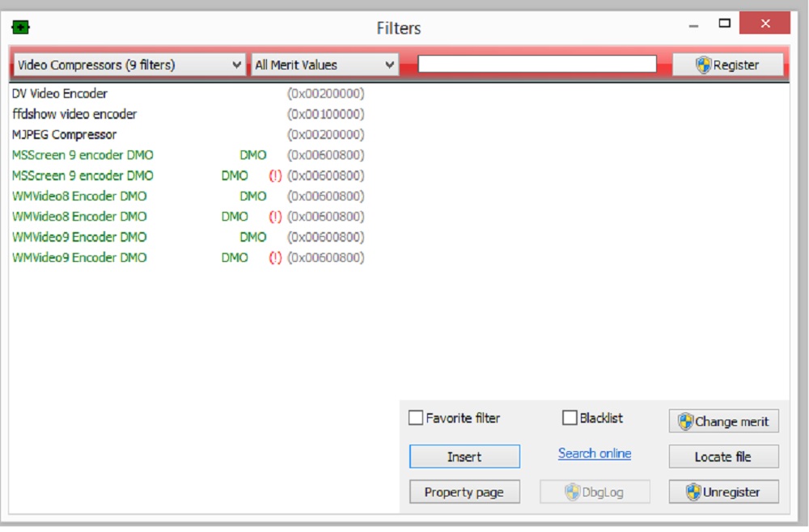The width and height of the screenshot is (809, 532).
Task: Click the disabled DbgLog button
Action: [x=595, y=492]
